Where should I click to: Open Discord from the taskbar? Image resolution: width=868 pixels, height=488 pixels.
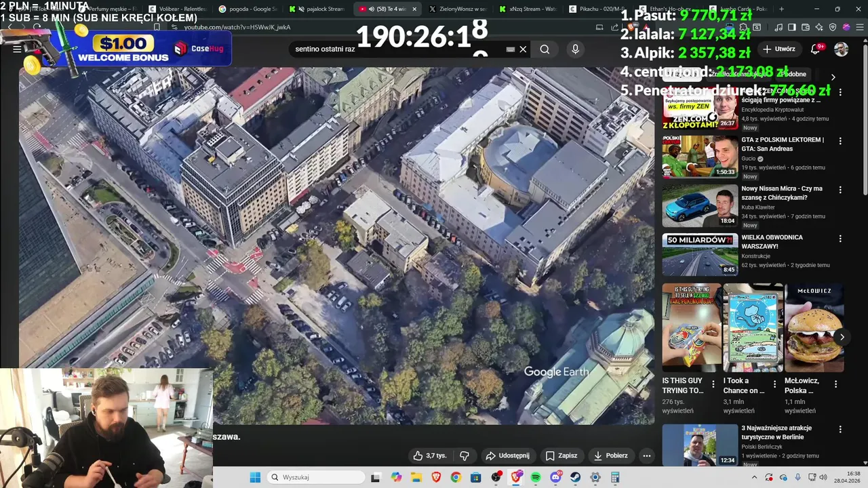(x=556, y=477)
